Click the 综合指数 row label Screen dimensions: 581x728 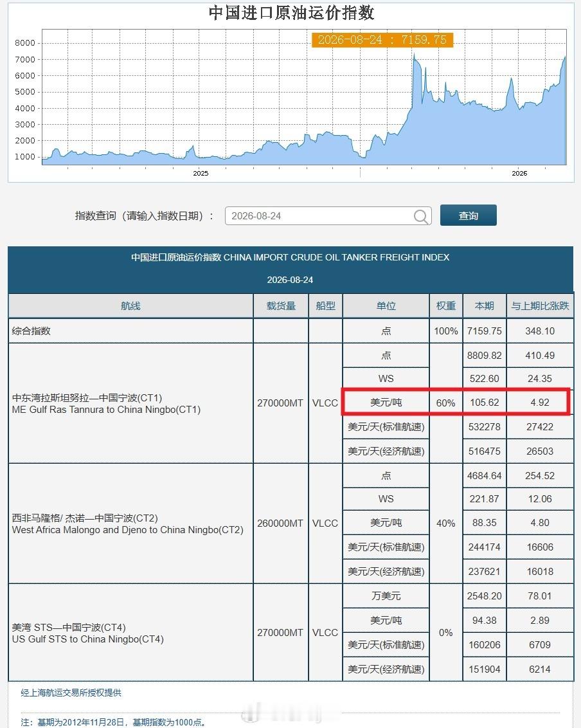tap(31, 331)
